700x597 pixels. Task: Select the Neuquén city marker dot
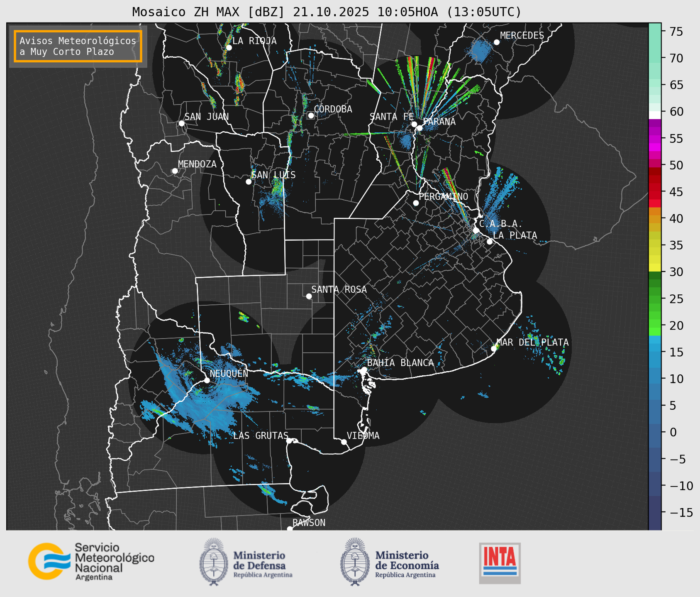pos(207,380)
